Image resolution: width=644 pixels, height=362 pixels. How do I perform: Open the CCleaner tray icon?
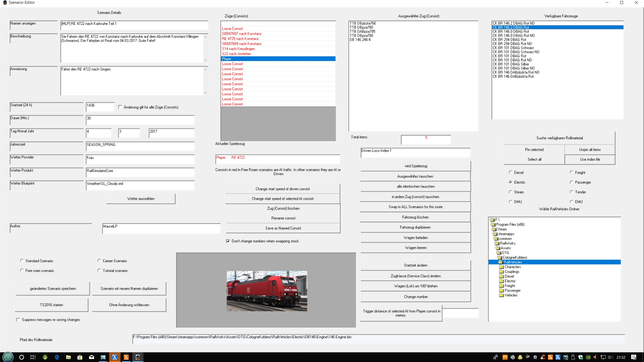coord(543,357)
